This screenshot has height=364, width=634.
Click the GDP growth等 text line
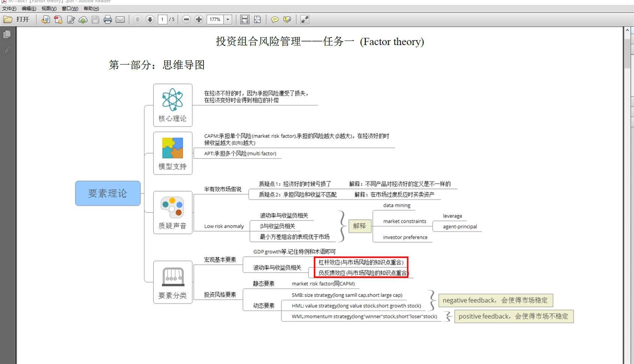(x=294, y=252)
